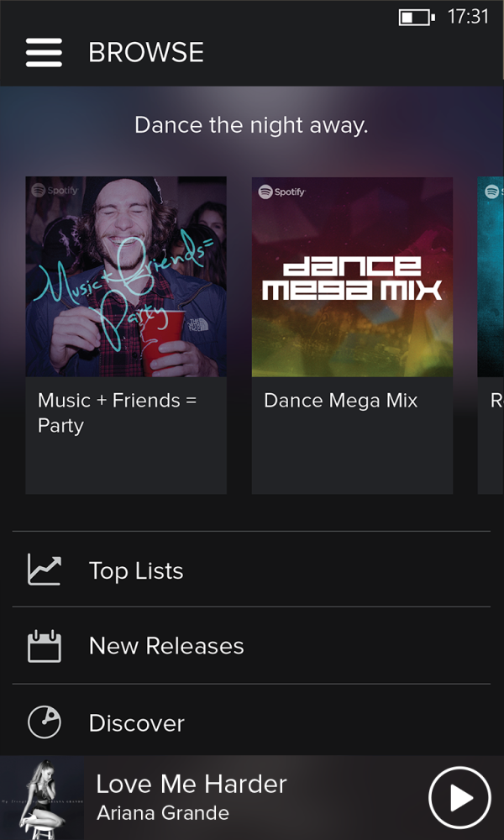Click the New Releases calendar icon
Image resolution: width=504 pixels, height=840 pixels.
coord(45,646)
